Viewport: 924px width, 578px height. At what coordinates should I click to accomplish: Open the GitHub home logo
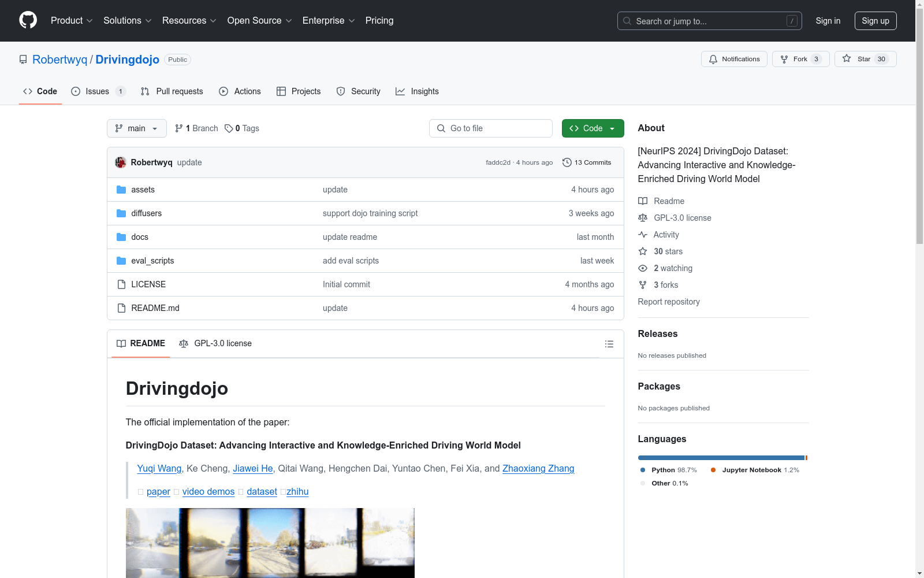click(28, 20)
